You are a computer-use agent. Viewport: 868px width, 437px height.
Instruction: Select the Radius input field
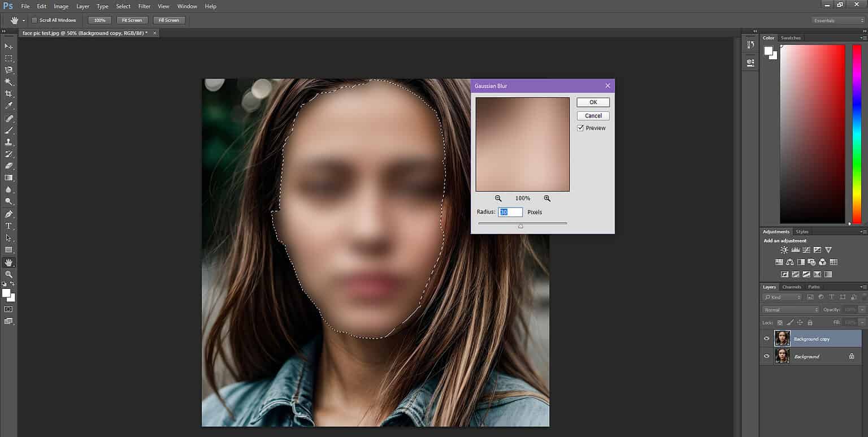tap(510, 211)
